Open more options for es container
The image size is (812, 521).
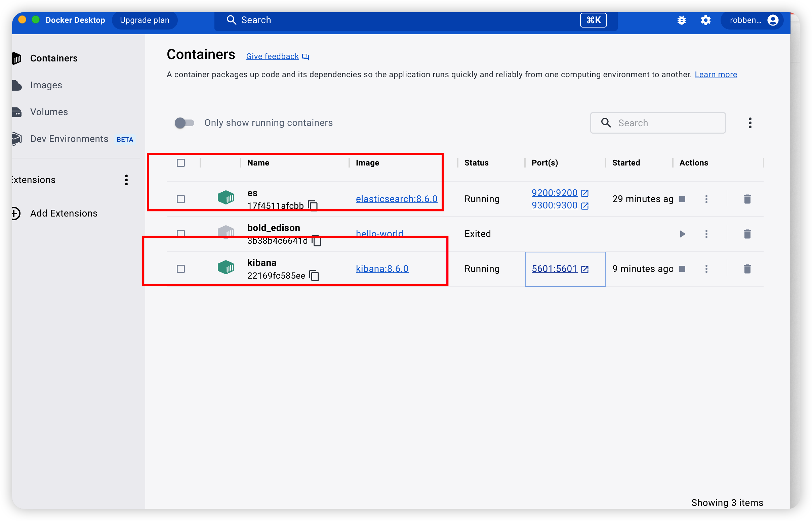tap(706, 199)
